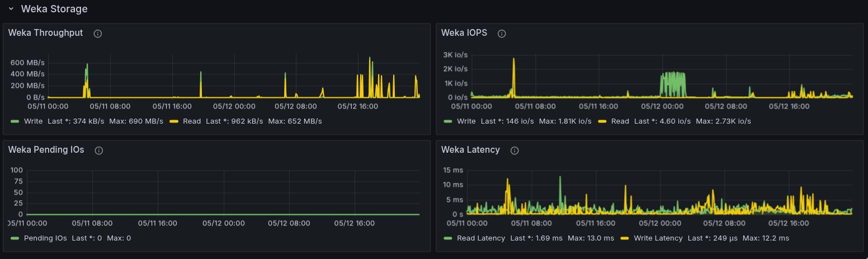Image resolution: width=868 pixels, height=259 pixels.
Task: Click Last *: 4.60 io/s value
Action: point(663,121)
